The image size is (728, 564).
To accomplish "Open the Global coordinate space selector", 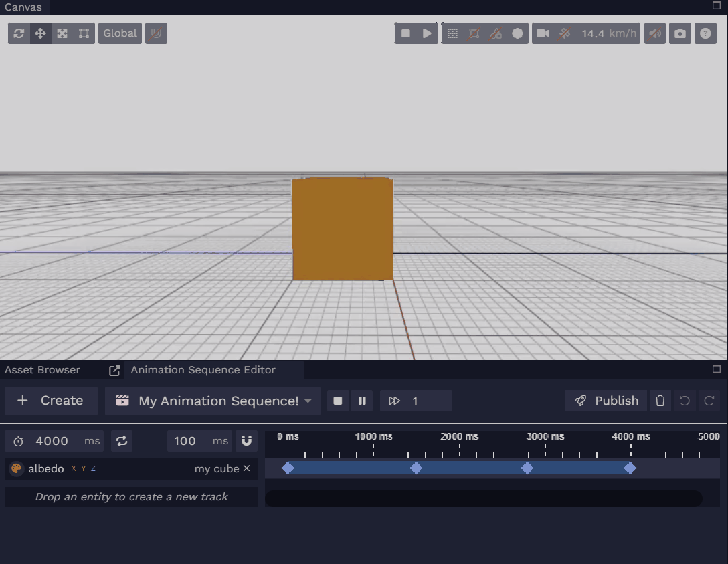I will coord(120,33).
